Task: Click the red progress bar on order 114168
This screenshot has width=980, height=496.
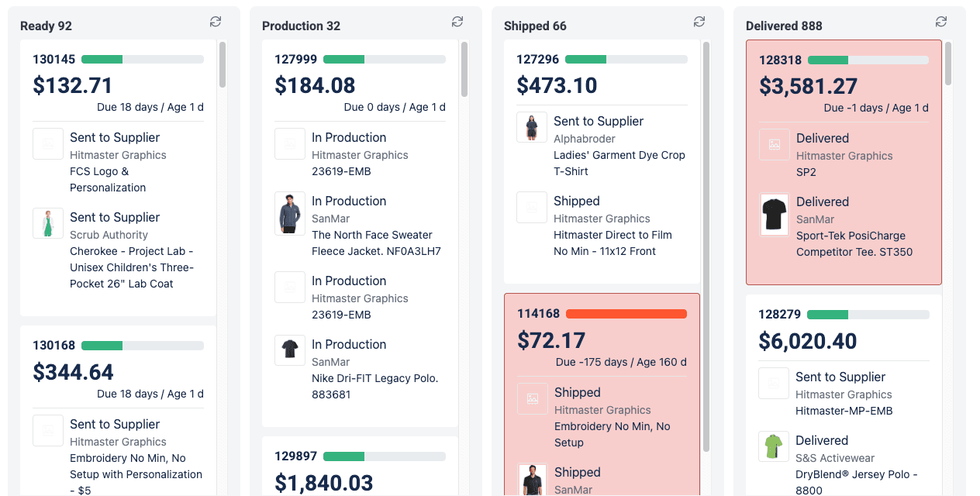Action: click(x=626, y=314)
